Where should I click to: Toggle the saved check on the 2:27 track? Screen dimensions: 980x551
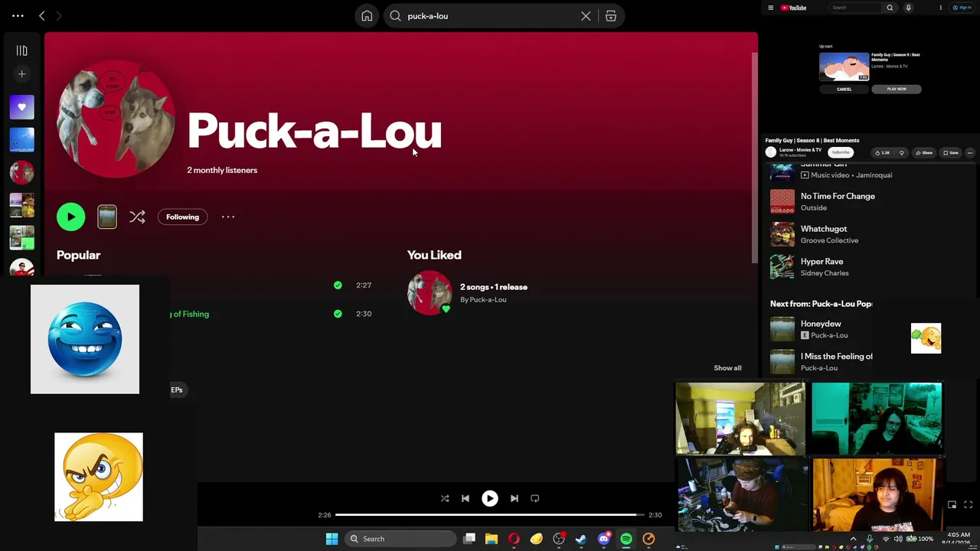(338, 285)
